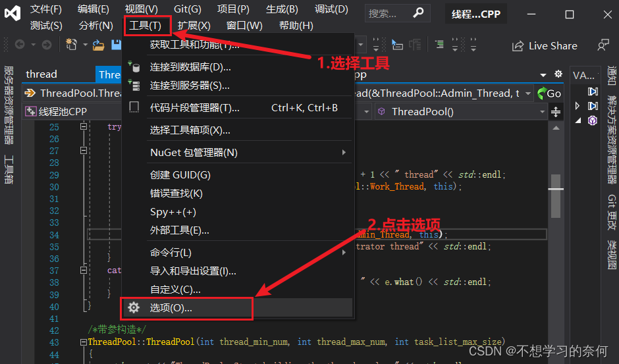Click the Options gear icon
Image resolution: width=619 pixels, height=364 pixels.
[x=134, y=307]
